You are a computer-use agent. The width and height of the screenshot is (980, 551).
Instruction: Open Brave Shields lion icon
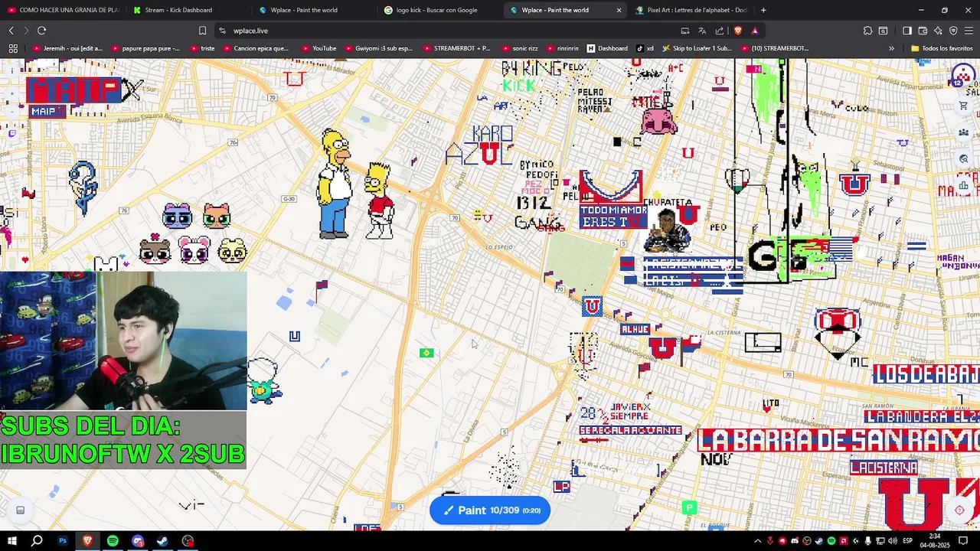point(737,31)
